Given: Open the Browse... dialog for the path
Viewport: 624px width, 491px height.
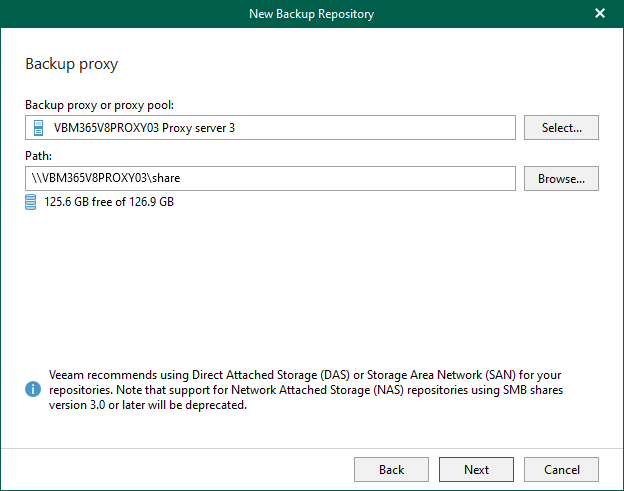Looking at the screenshot, I should pos(561,179).
